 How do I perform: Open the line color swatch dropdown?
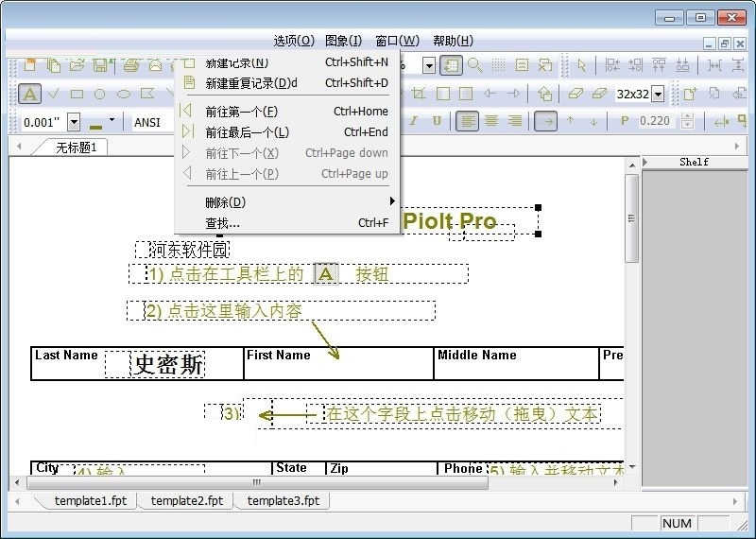(x=112, y=121)
